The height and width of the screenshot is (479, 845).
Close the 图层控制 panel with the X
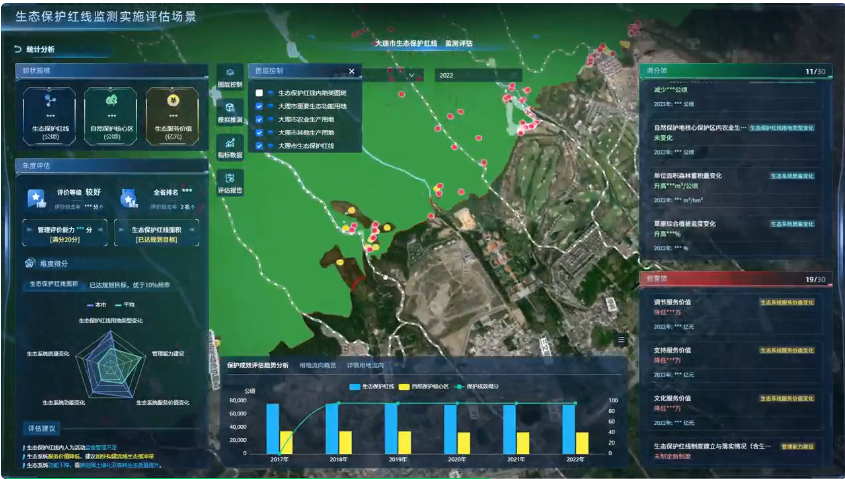351,72
